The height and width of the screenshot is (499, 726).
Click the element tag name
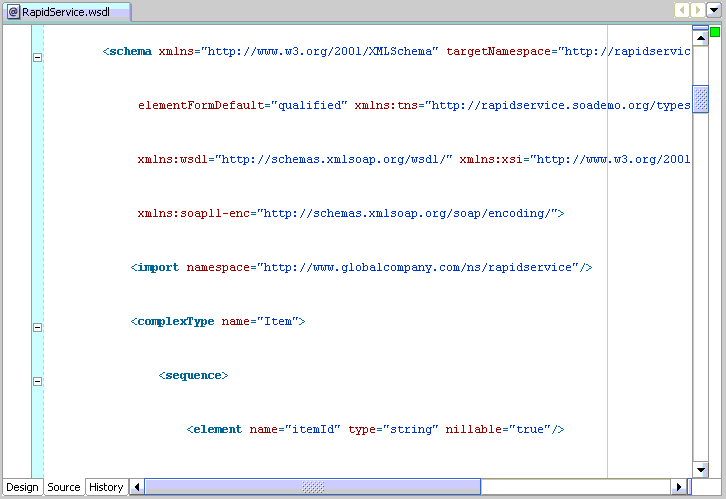click(x=217, y=430)
